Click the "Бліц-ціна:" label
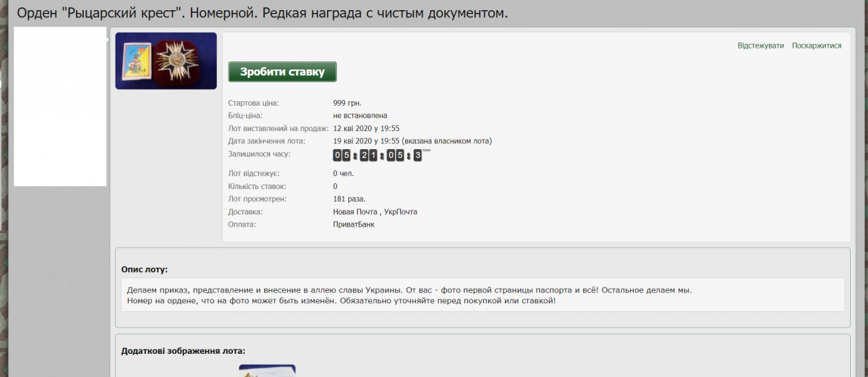The height and width of the screenshot is (377, 868). pos(245,116)
